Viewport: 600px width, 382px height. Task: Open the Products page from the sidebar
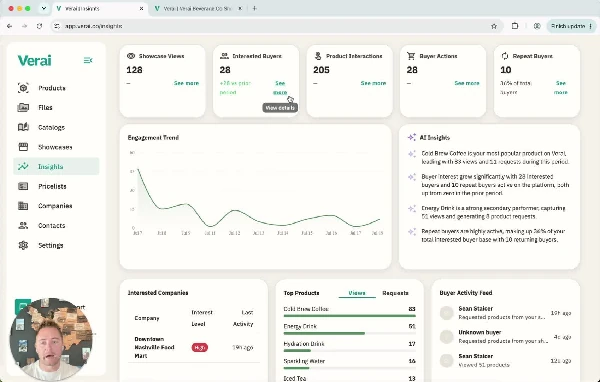point(52,88)
